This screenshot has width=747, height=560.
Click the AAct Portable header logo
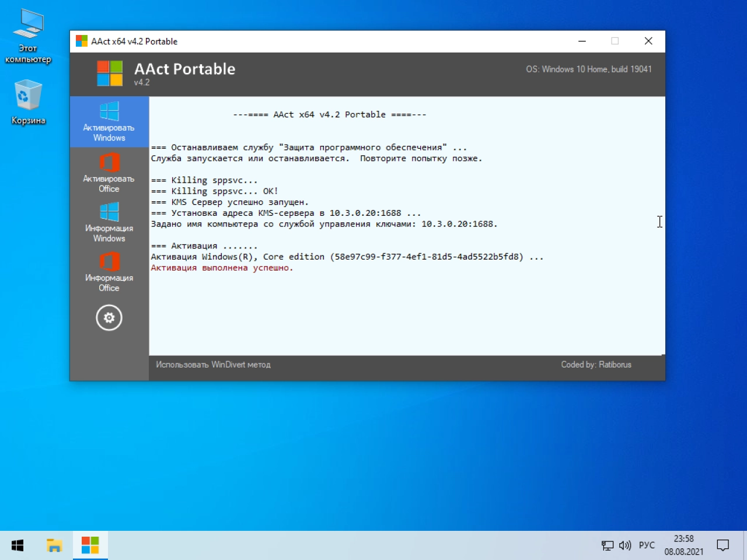(110, 73)
